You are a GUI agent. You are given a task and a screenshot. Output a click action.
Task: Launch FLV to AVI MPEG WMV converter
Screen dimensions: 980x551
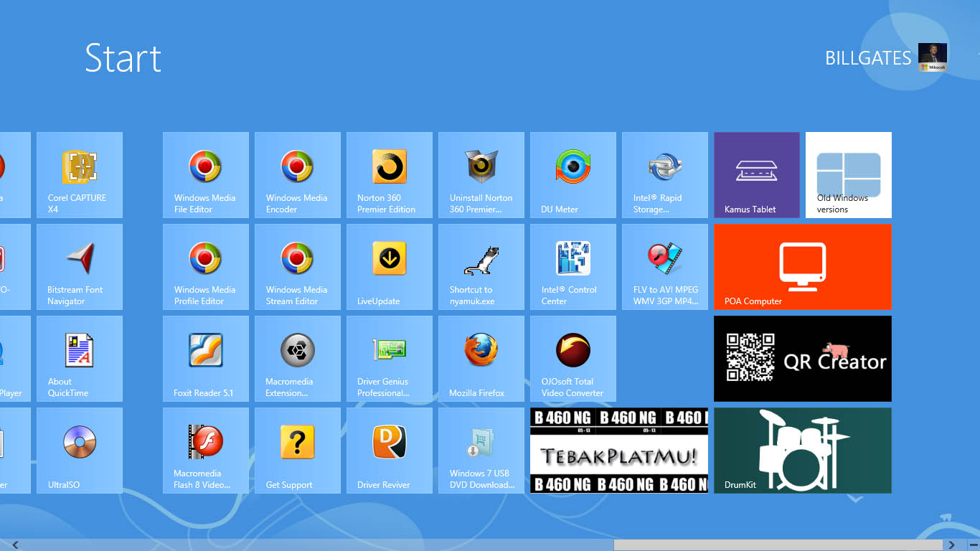click(x=665, y=267)
